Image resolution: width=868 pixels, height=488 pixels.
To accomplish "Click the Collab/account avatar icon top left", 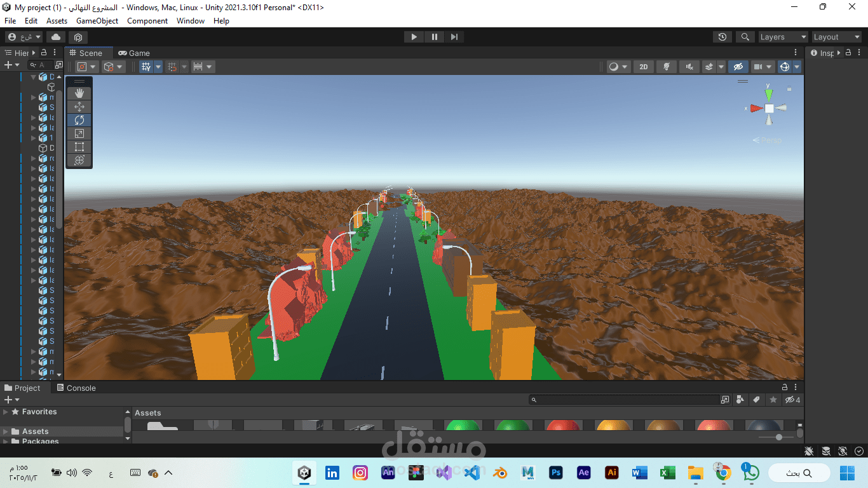I will [x=11, y=36].
